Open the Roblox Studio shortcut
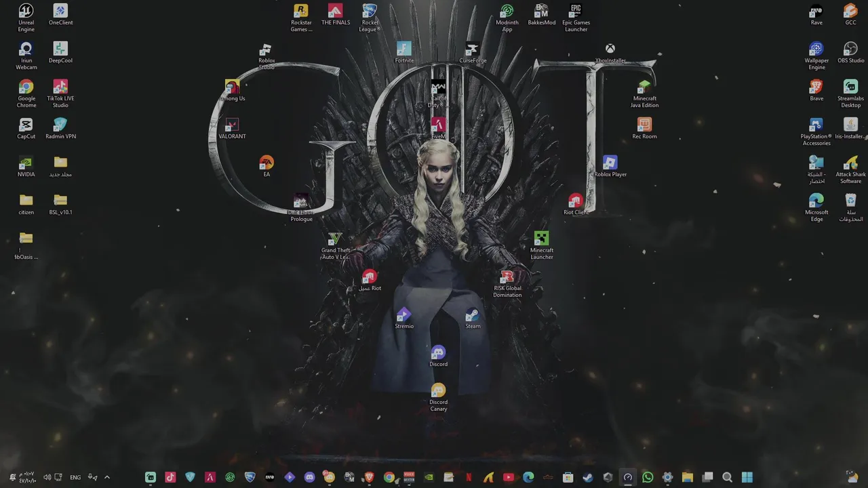The height and width of the screenshot is (488, 868). coord(267,56)
